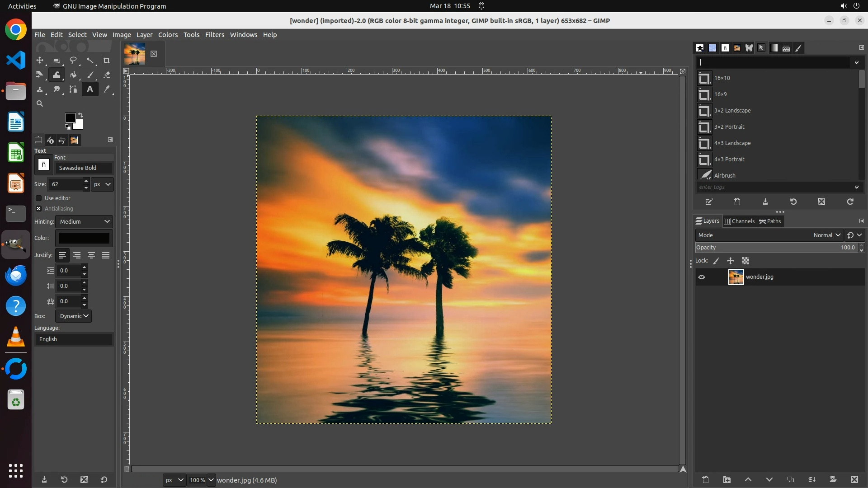Screen dimensions: 868x488
Task: Choose the Paintbrush tool
Action: 90,75
